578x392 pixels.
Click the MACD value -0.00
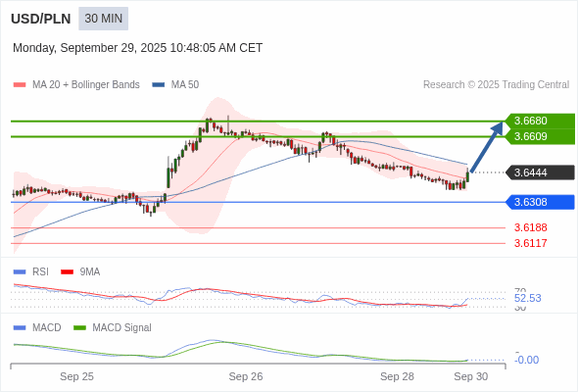(x=526, y=360)
